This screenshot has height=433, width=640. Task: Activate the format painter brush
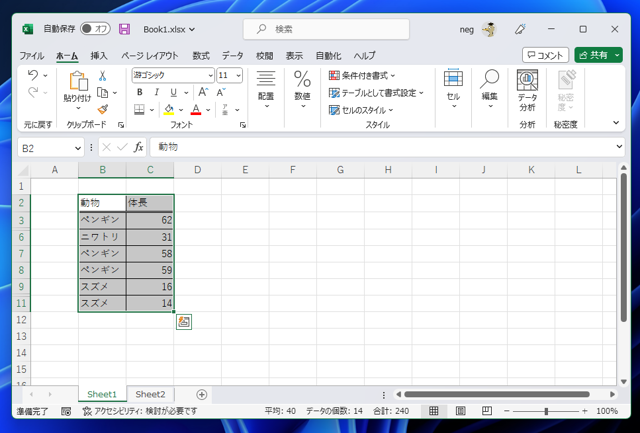[102, 110]
